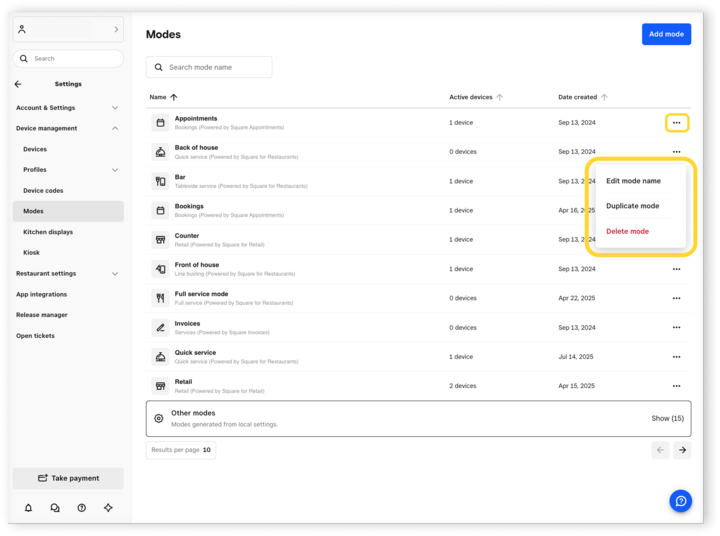Expand the account switcher chevron
The image size is (720, 536).
pyautogui.click(x=116, y=29)
